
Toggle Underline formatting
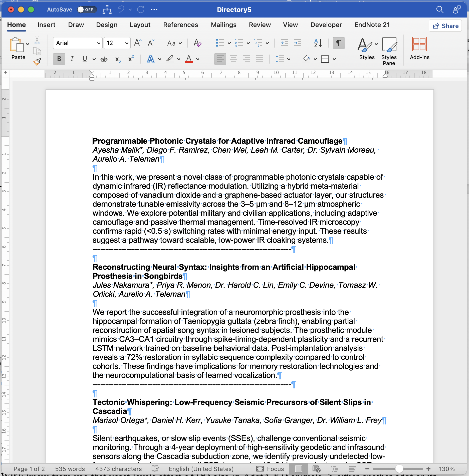pyautogui.click(x=85, y=59)
